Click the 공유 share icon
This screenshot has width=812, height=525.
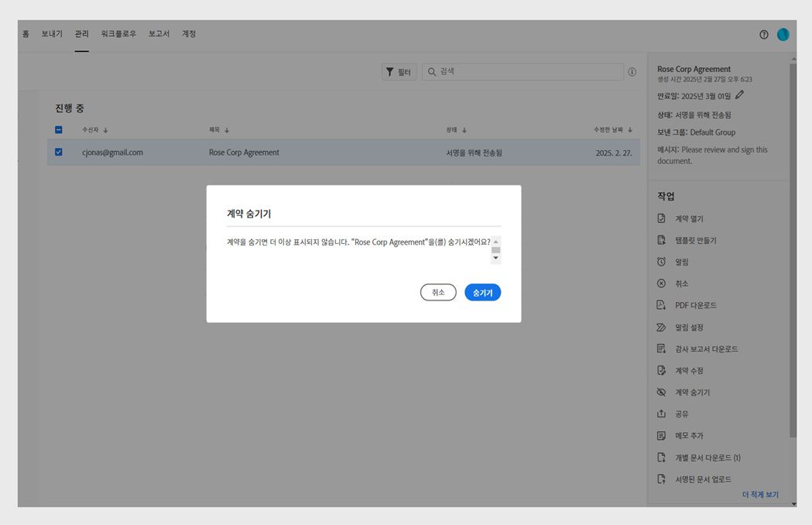(x=663, y=413)
